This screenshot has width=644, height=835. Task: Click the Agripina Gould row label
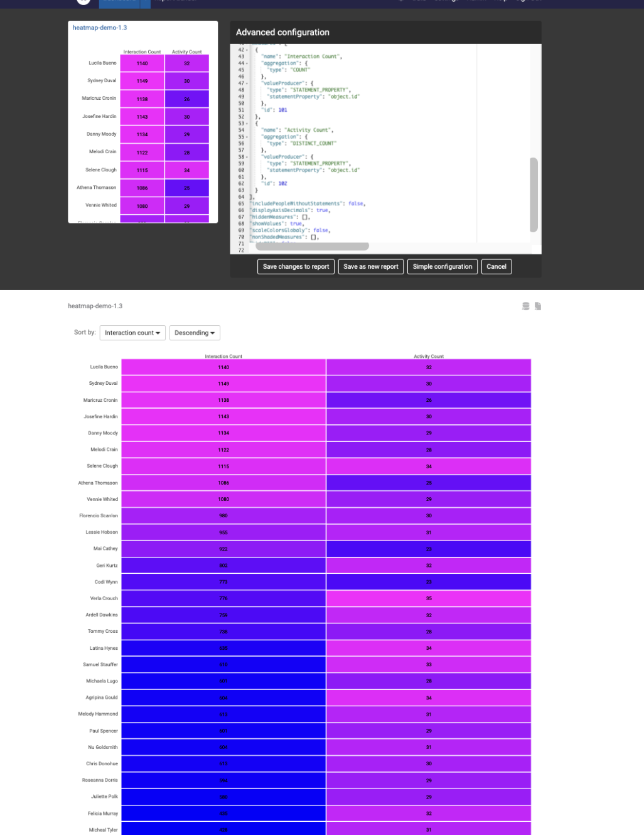[102, 698]
